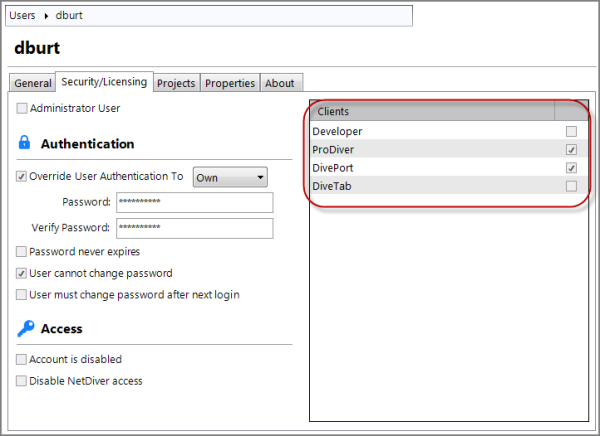This screenshot has height=436, width=600.
Task: Enable the Administrator User checkbox
Action: [22, 107]
